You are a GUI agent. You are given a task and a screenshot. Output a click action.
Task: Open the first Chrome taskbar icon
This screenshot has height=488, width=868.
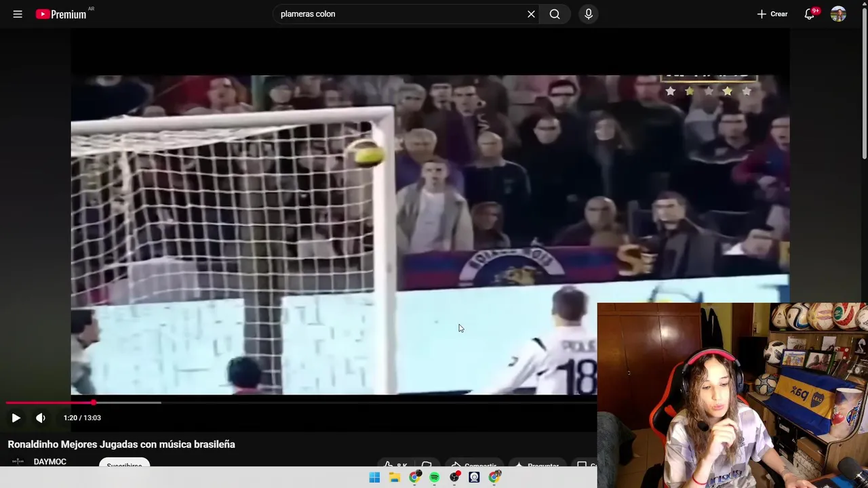(x=414, y=477)
